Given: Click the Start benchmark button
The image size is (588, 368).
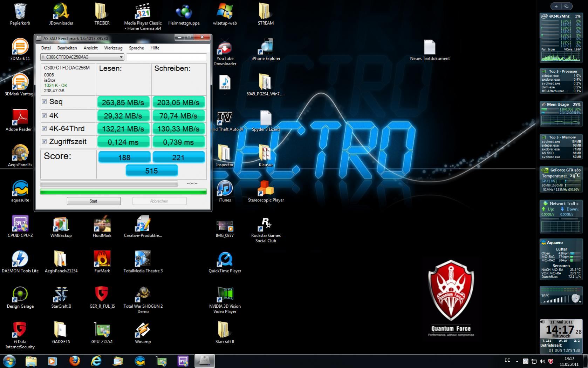Looking at the screenshot, I should (x=94, y=201).
